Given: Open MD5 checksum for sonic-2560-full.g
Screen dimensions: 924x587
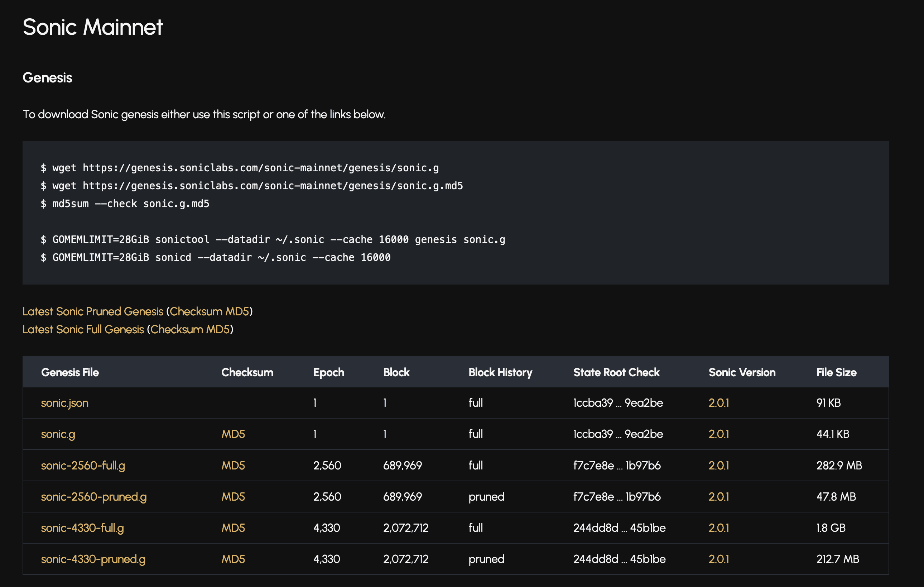Looking at the screenshot, I should 233,465.
